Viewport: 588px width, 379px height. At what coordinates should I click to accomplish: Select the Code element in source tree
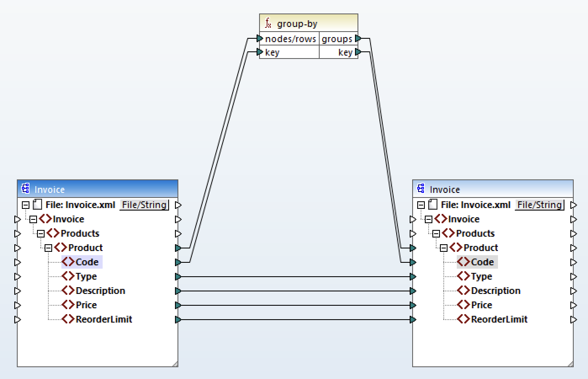(87, 262)
